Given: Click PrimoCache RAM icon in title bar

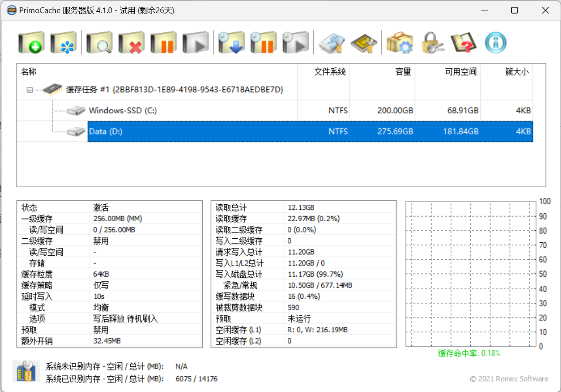Looking at the screenshot, I should point(12,10).
